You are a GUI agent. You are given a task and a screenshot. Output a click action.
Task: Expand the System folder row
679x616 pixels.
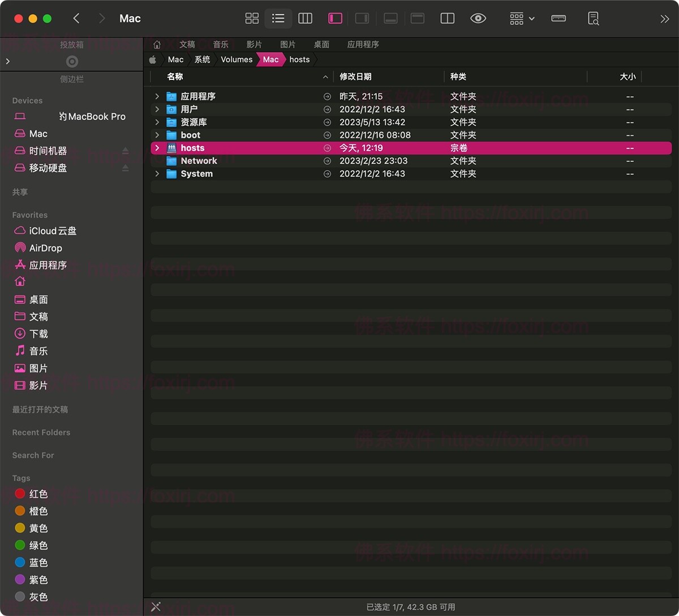click(x=157, y=174)
